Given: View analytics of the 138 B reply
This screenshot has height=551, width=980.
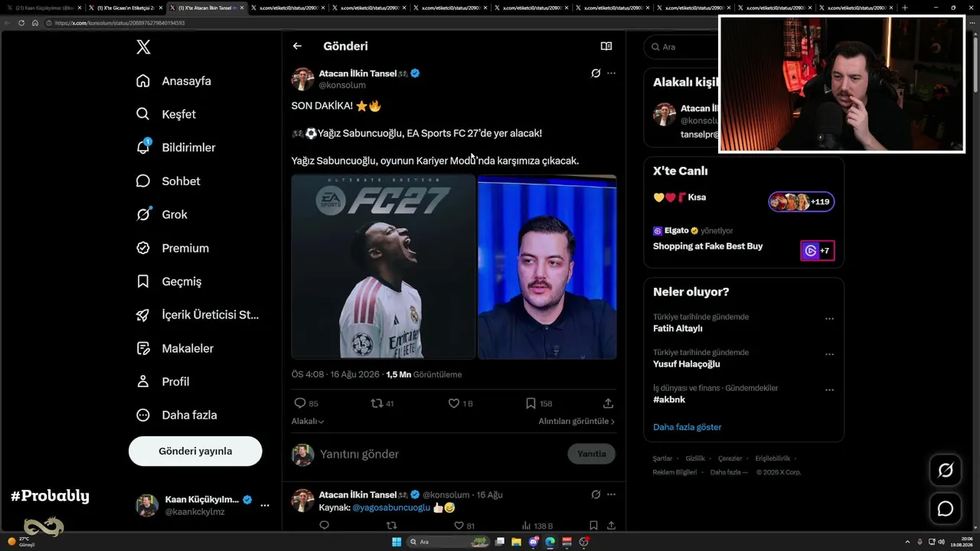Looking at the screenshot, I should (537, 526).
